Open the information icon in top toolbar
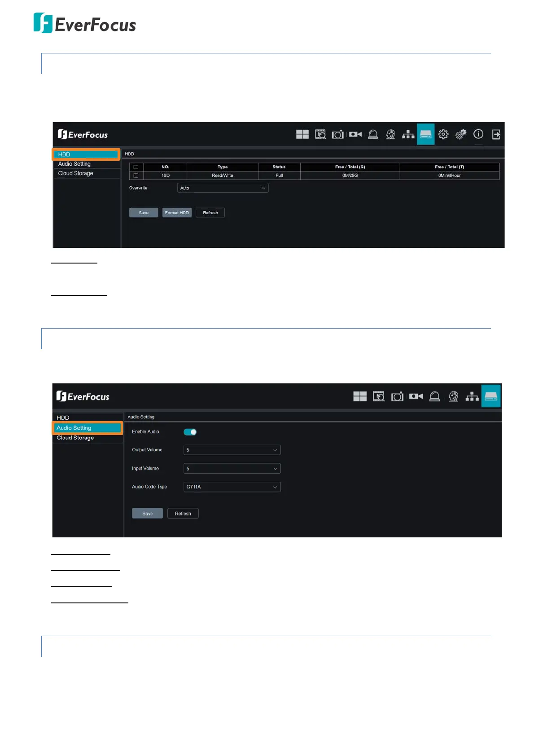Screen dimensions: 534x756 click(x=478, y=134)
